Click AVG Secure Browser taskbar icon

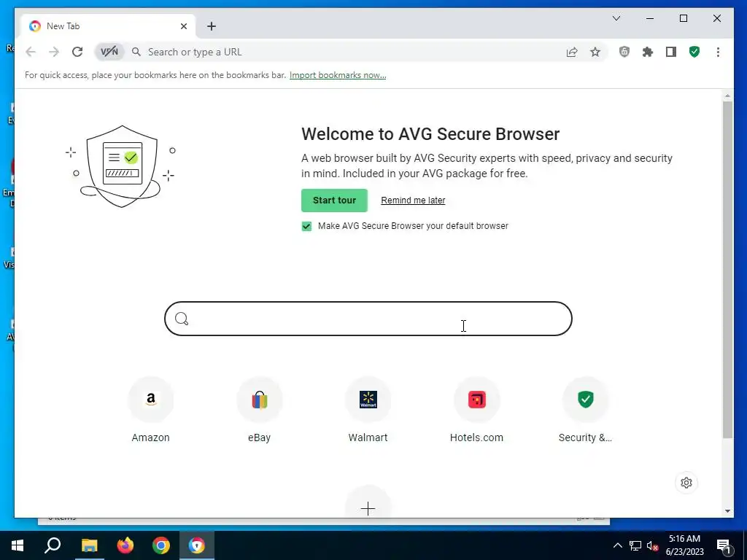[197, 545]
